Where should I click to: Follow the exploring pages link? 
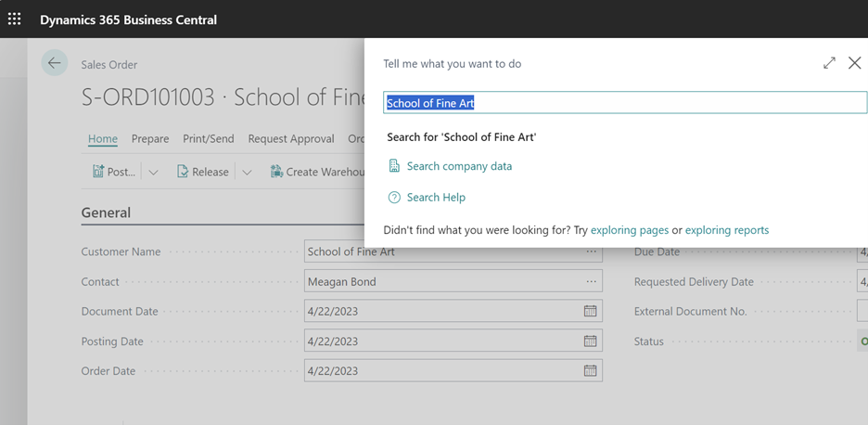pos(630,229)
